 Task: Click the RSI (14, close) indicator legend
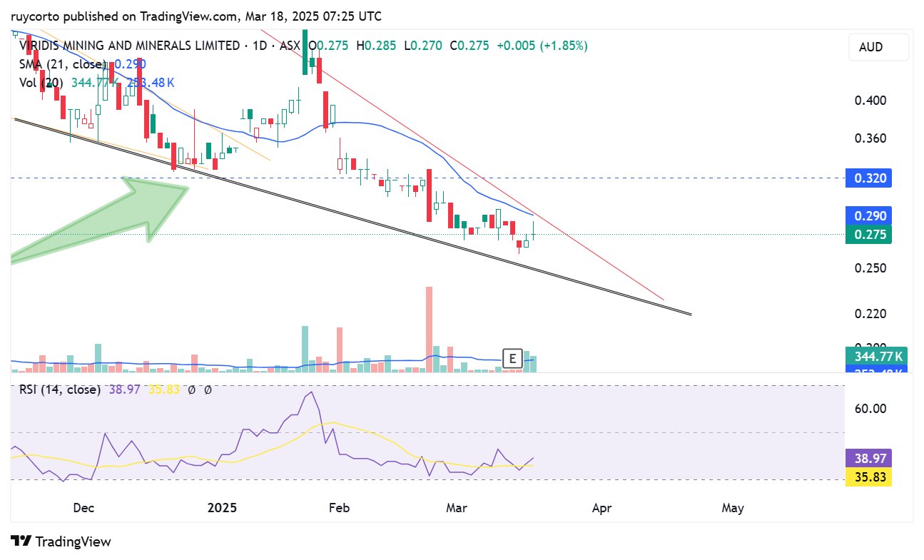tap(59, 390)
